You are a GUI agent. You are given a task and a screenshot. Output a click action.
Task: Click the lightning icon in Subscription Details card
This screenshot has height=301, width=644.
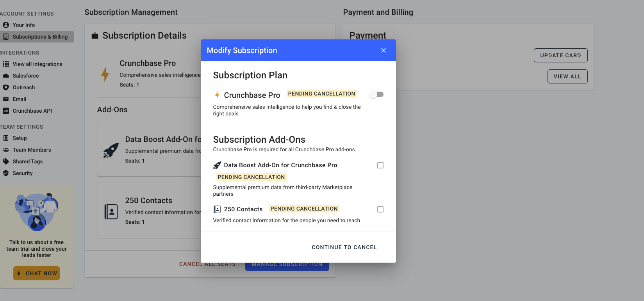click(x=105, y=74)
